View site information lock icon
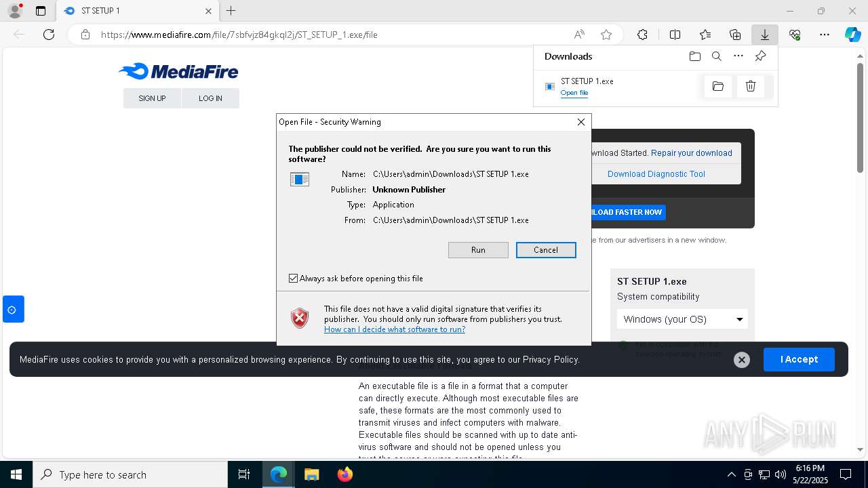Screen dimensions: 868x488 (85, 35)
